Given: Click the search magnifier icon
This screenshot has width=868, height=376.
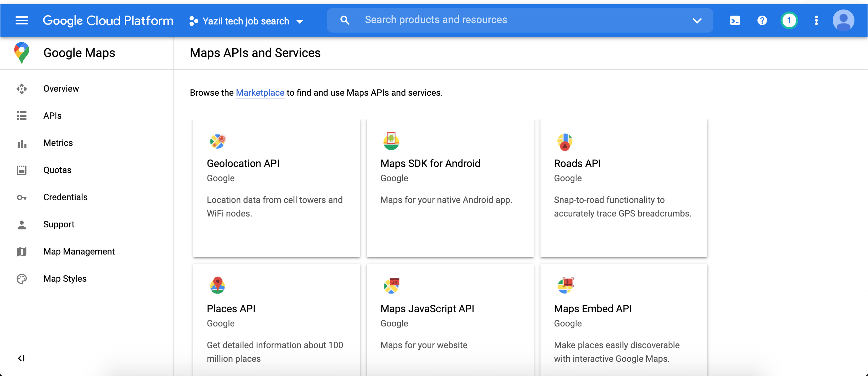Looking at the screenshot, I should 345,20.
